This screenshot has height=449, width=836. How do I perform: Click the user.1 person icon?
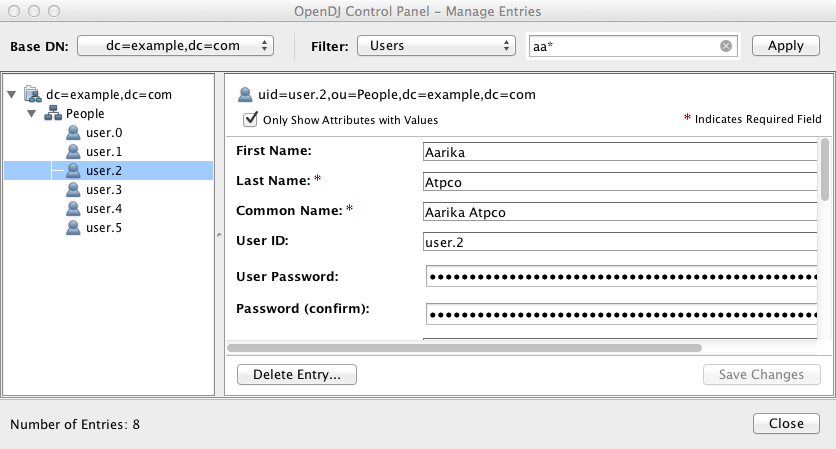[73, 151]
